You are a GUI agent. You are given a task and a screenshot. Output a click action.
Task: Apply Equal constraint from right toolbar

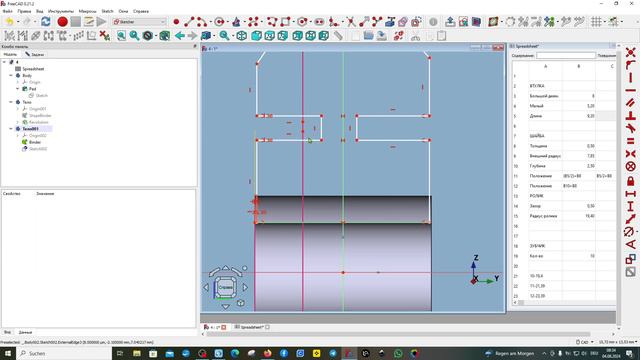[x=631, y=141]
